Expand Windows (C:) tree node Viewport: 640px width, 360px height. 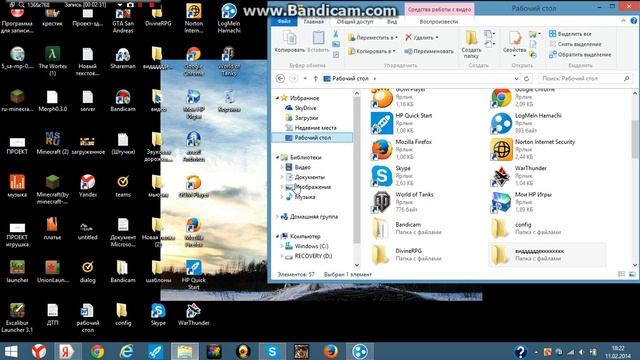click(282, 246)
